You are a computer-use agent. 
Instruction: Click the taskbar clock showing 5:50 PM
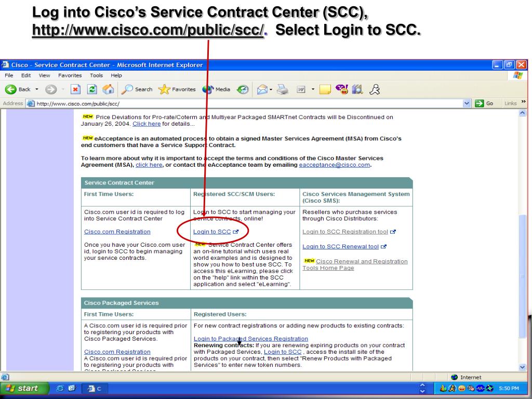click(509, 388)
